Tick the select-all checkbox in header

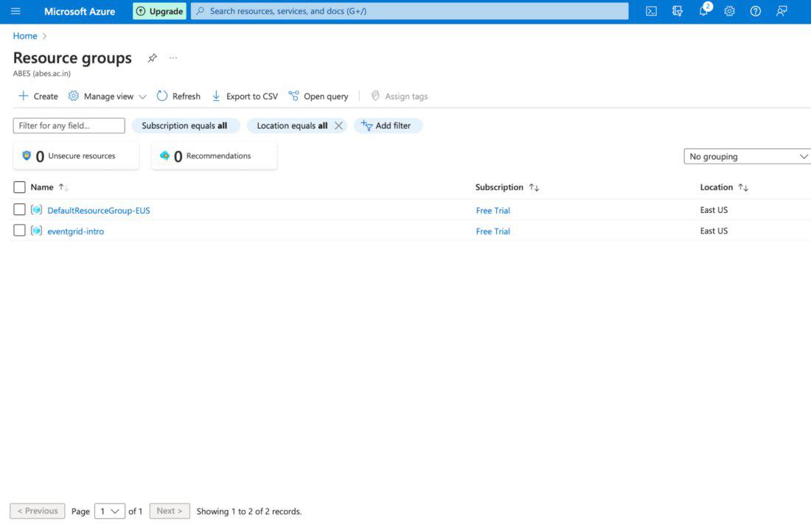click(x=19, y=187)
